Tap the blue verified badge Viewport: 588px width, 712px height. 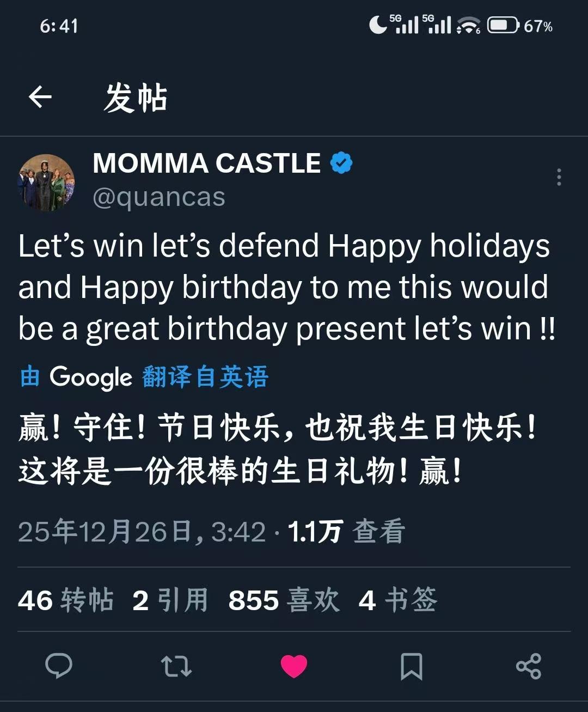[x=341, y=163]
